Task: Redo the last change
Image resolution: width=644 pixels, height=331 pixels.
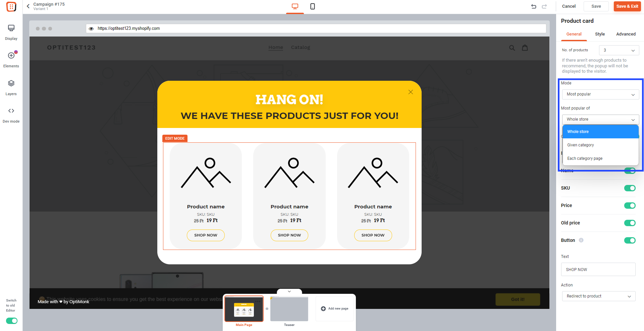Action: click(544, 6)
